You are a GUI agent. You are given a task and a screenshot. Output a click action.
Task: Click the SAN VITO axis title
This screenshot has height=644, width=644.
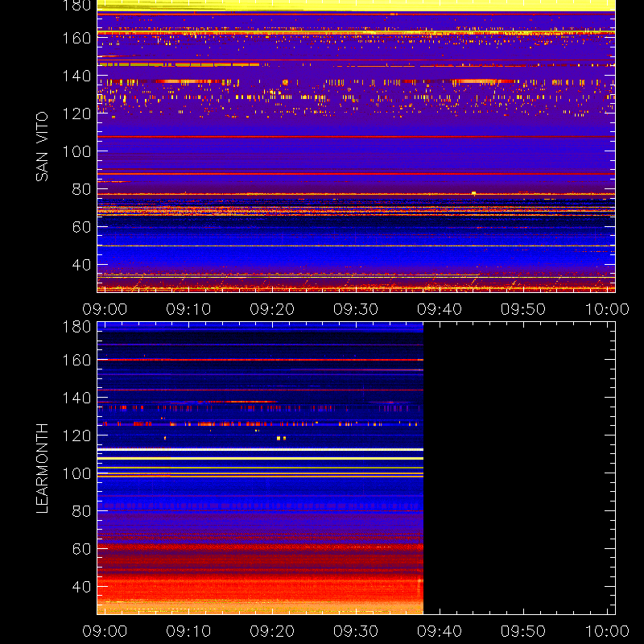(42, 147)
